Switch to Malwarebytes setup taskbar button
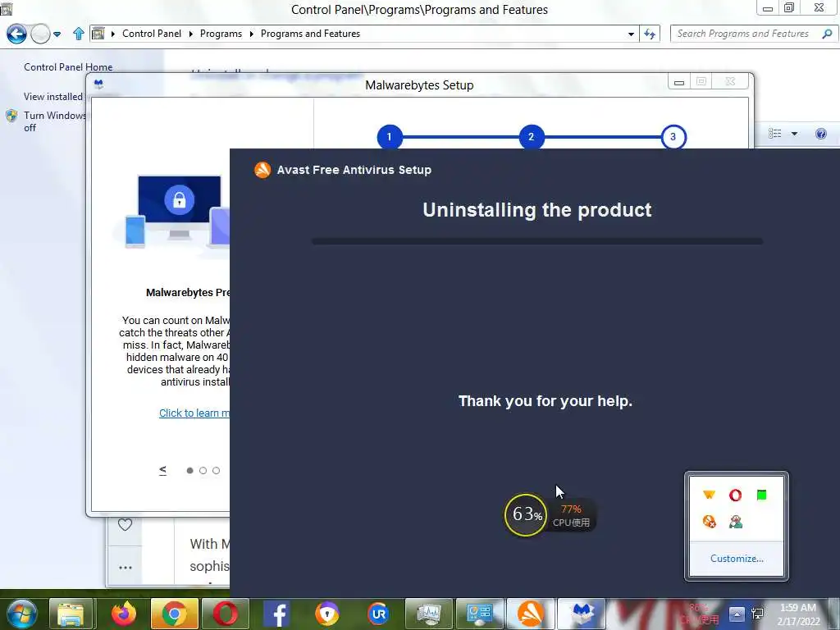The height and width of the screenshot is (630, 840). (x=582, y=614)
